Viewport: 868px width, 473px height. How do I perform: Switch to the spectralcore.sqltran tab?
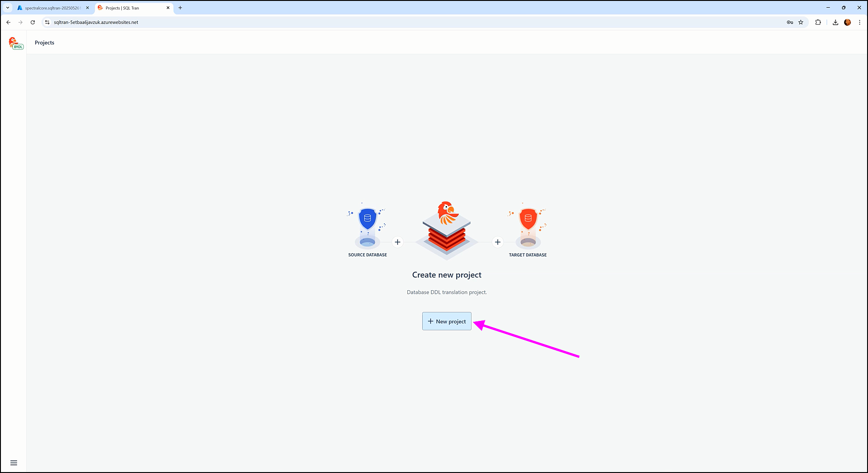(52, 8)
